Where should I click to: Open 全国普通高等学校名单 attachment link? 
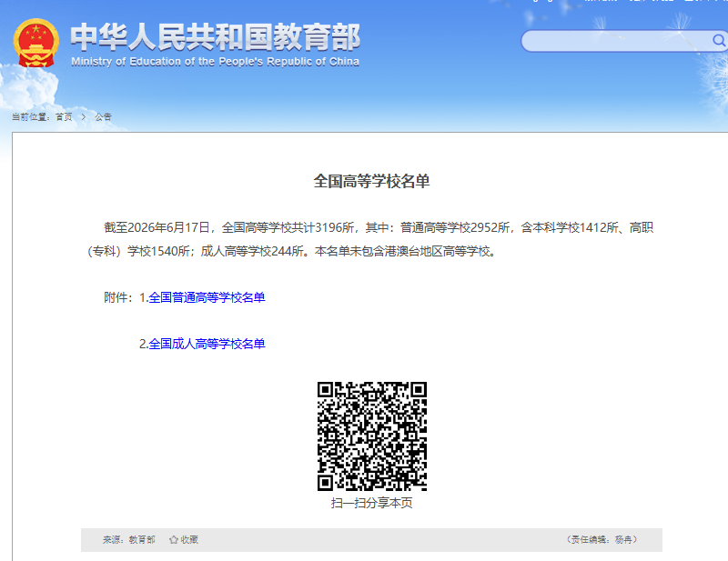[x=207, y=297]
